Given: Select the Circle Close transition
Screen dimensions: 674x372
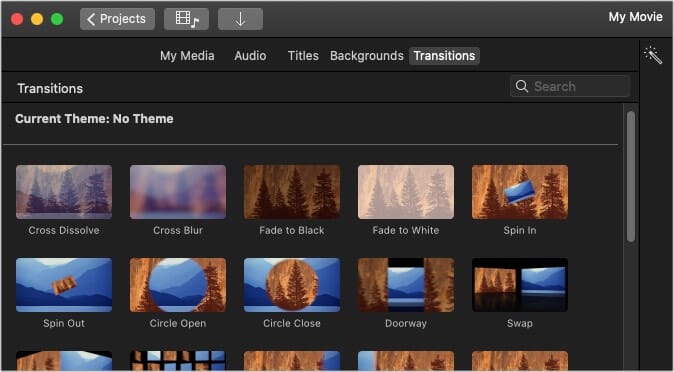Looking at the screenshot, I should point(292,285).
